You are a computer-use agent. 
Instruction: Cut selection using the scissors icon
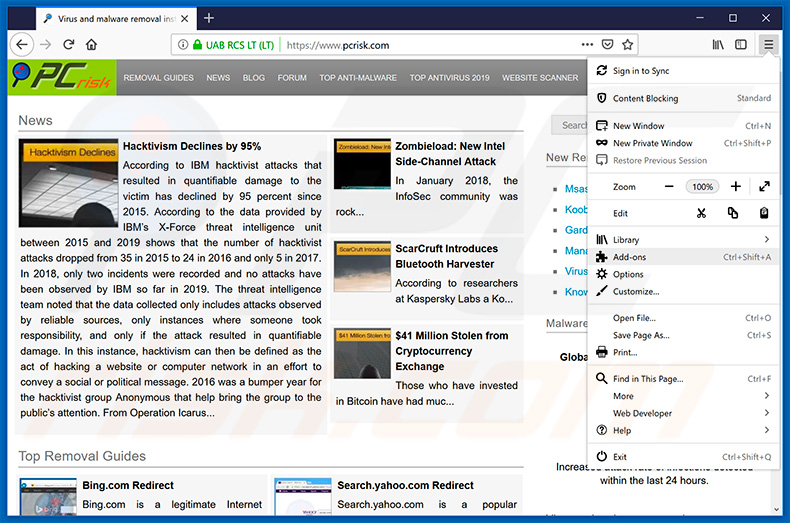tap(701, 214)
